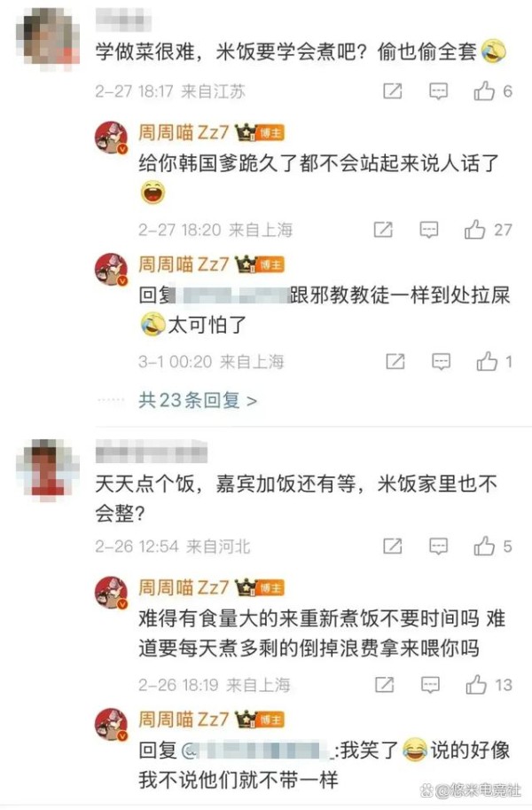Tap share icon on 2-27 18:17 comment

click(392, 91)
